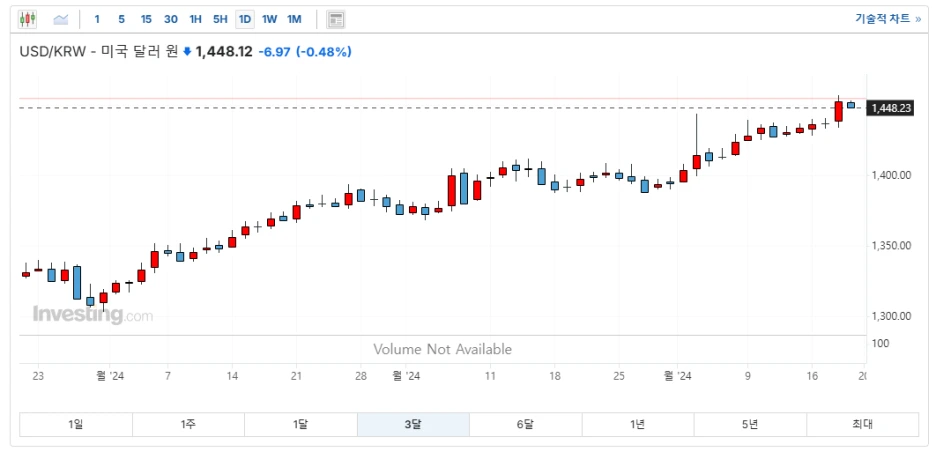
Task: Click the volume axis label 100
Action: 879,343
